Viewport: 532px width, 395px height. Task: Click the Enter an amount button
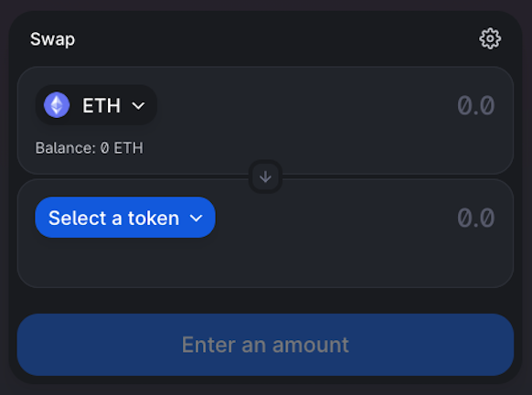coord(265,345)
